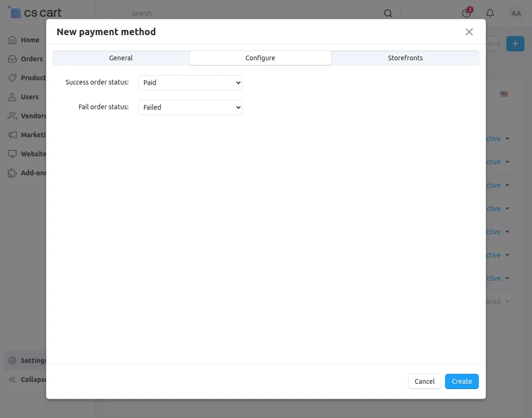The height and width of the screenshot is (418, 532).
Task: Open the Website monitor icon
Action: point(12,154)
